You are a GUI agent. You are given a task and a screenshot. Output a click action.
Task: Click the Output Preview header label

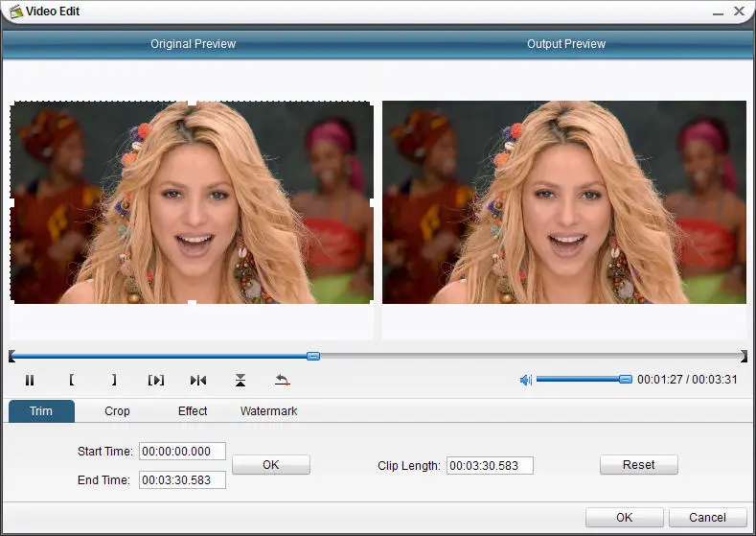pyautogui.click(x=566, y=44)
